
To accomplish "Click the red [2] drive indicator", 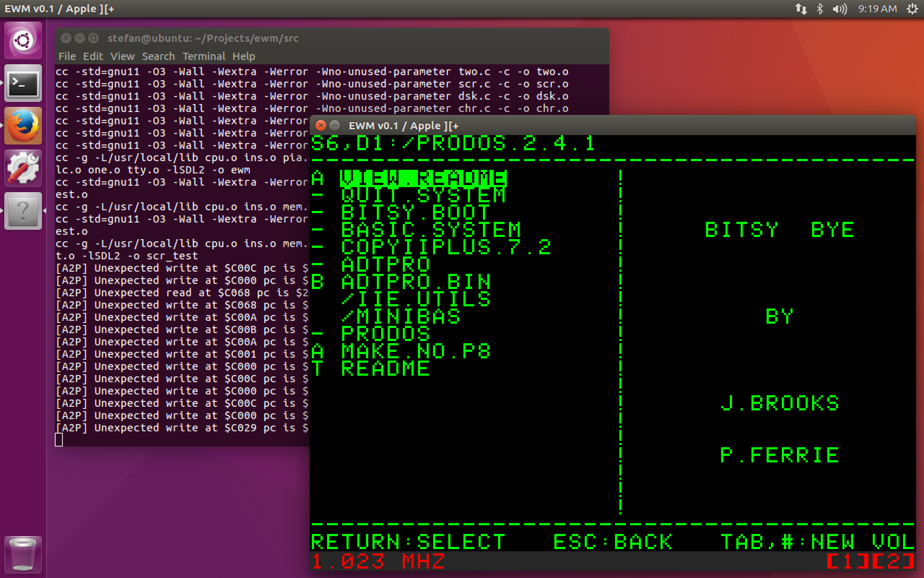I will point(893,561).
